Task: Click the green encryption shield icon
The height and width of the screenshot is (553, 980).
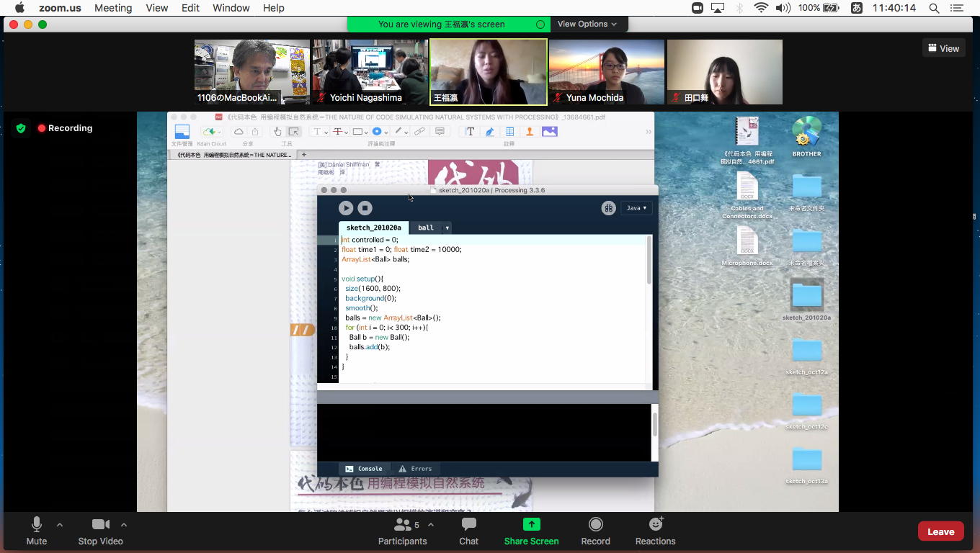Action: 21,128
